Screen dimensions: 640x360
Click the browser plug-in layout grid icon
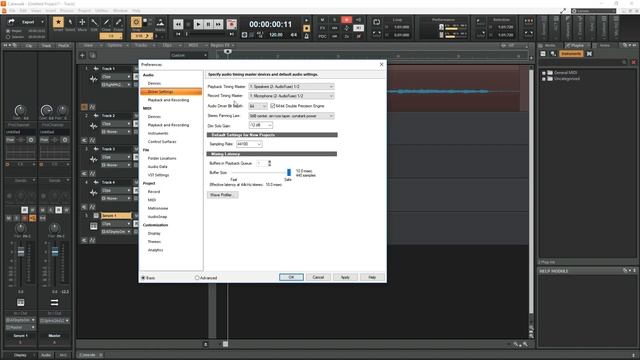[x=543, y=54]
